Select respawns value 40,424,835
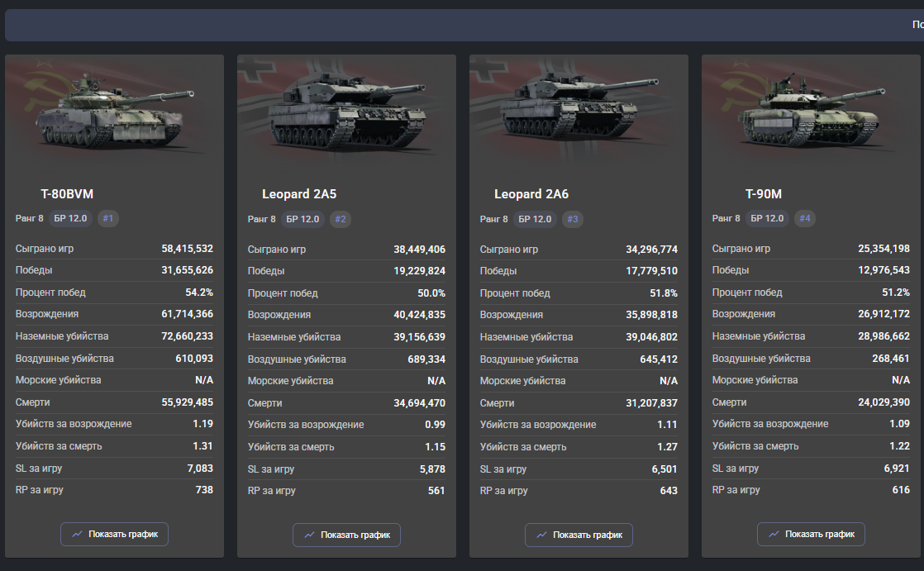 (420, 315)
